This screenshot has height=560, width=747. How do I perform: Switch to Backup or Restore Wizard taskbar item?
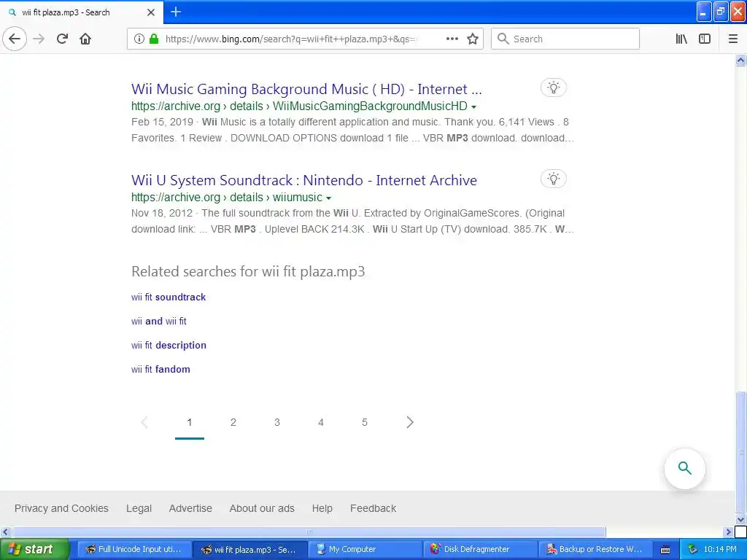tap(595, 550)
